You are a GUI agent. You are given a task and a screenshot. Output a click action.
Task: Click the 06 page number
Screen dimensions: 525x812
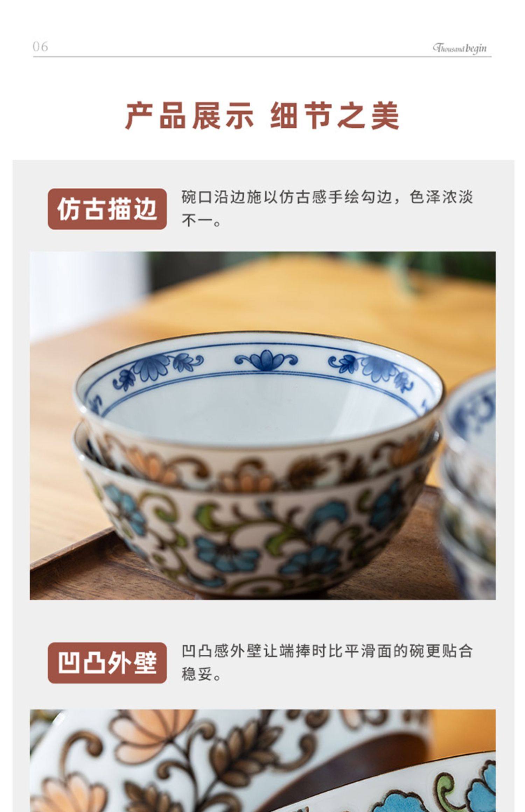click(40, 47)
